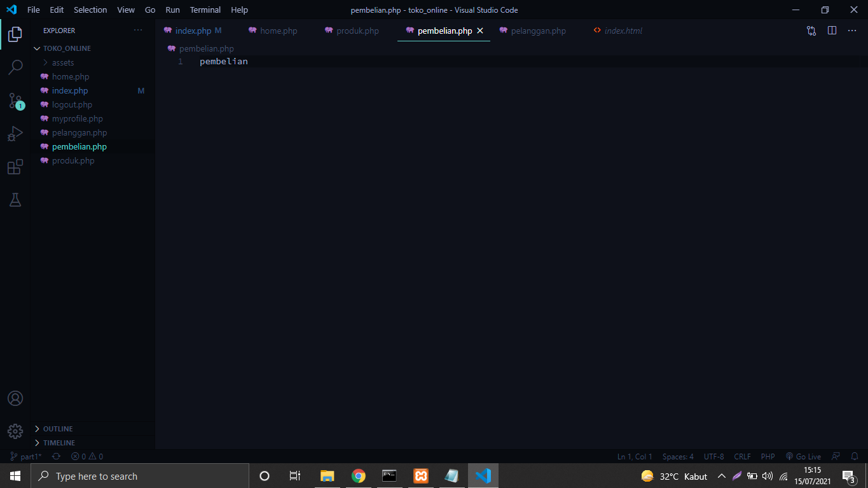Open myprofile.php in the file tree
The height and width of the screenshot is (488, 868).
92,118
